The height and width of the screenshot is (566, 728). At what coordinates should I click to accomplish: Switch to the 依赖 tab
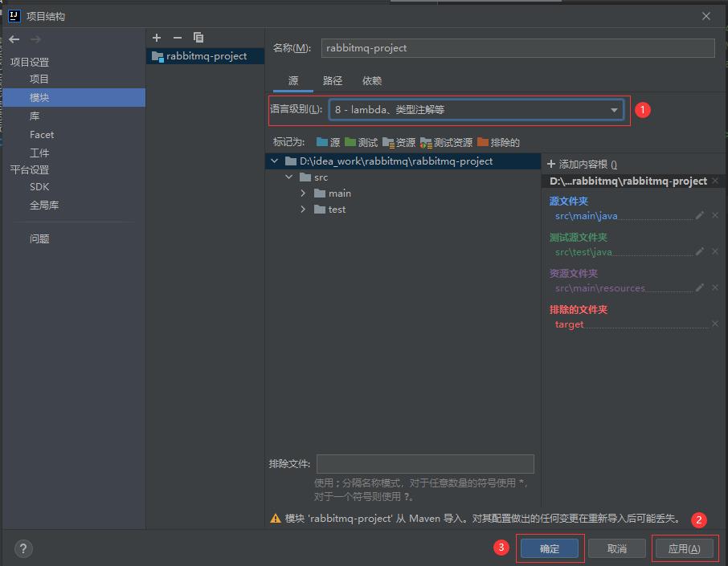click(x=372, y=81)
